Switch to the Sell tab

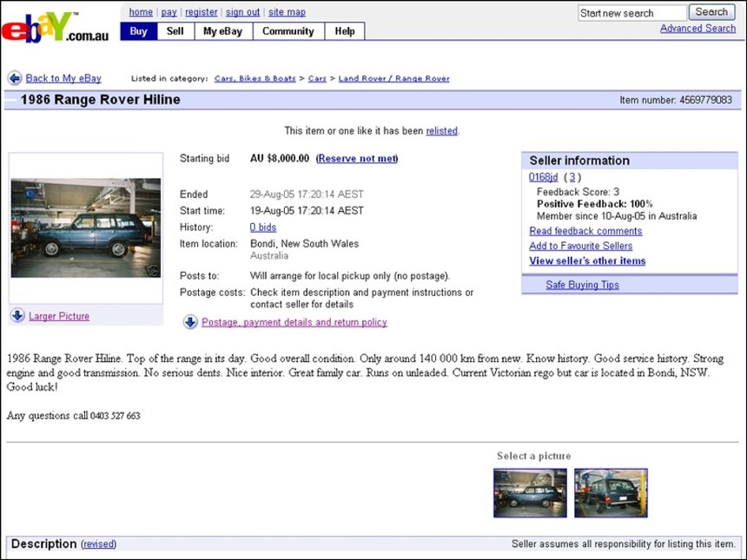click(x=175, y=31)
